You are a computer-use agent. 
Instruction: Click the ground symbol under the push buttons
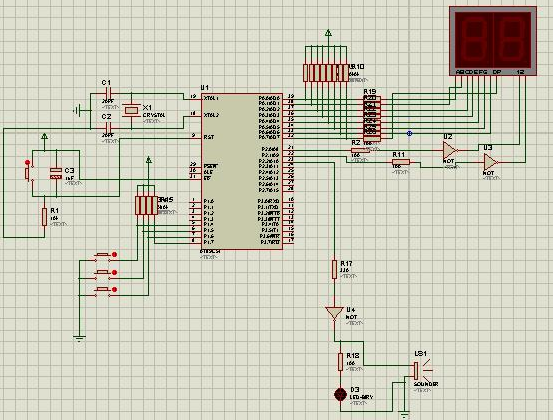(x=79, y=339)
